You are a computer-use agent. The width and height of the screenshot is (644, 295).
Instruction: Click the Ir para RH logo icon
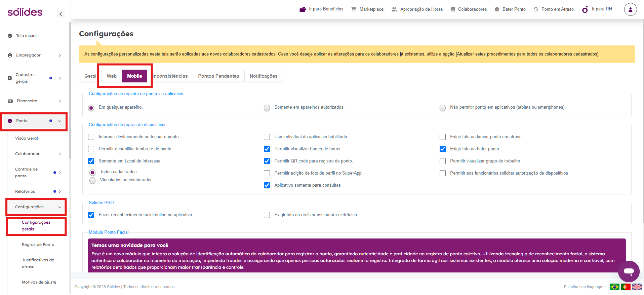click(585, 9)
